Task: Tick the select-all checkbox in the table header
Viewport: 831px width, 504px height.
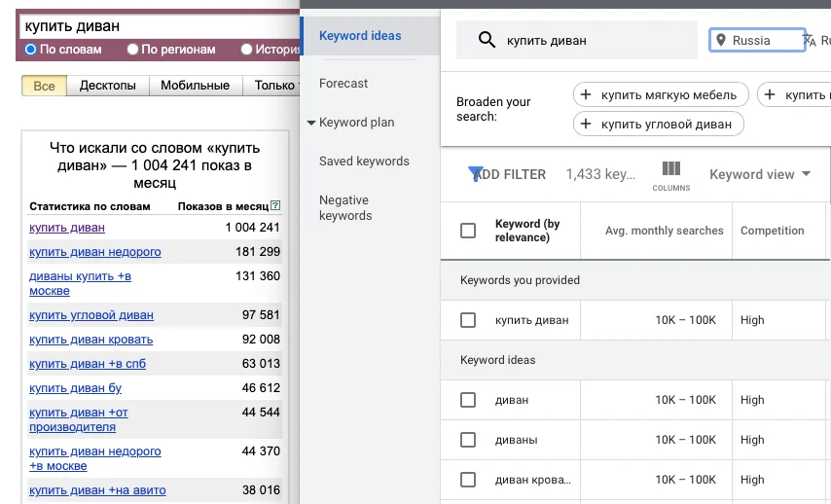Action: [468, 231]
